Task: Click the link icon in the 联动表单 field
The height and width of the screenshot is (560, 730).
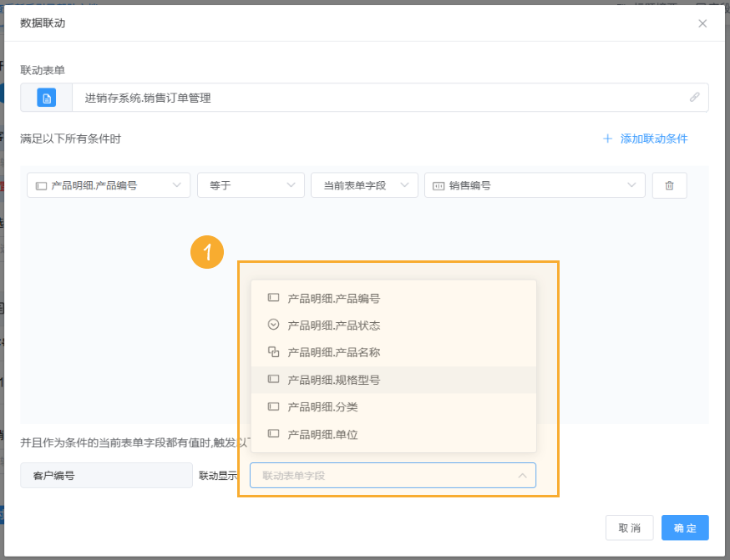Action: [694, 97]
